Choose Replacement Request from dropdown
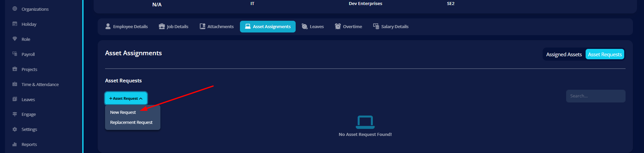 [131, 122]
